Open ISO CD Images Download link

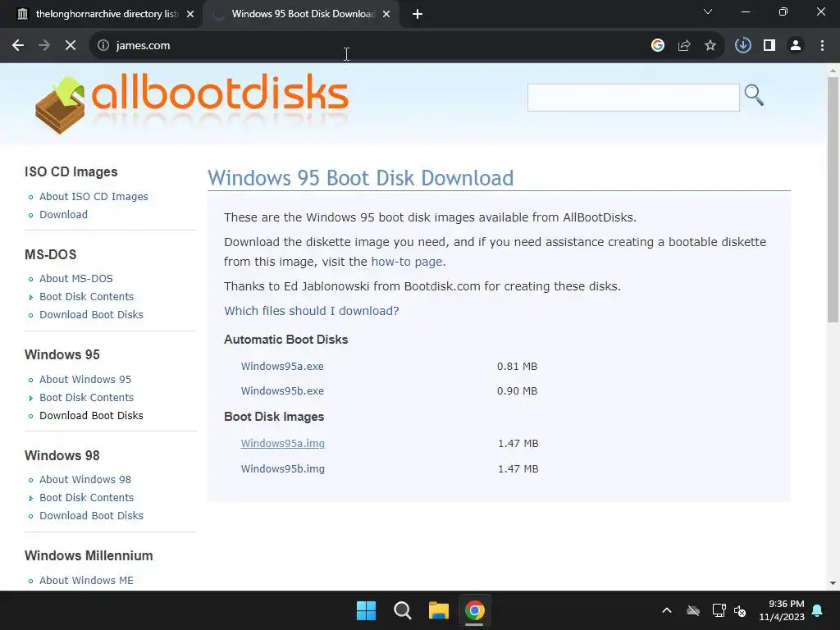[63, 214]
